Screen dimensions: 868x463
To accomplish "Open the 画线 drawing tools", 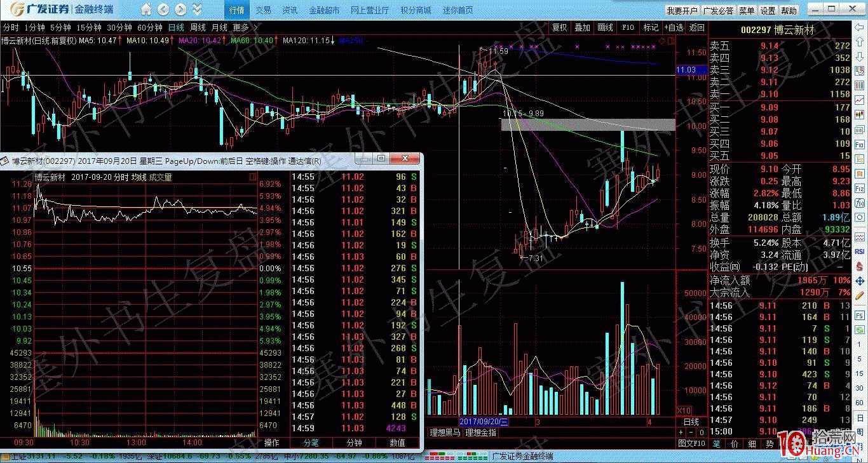I will tap(605, 27).
